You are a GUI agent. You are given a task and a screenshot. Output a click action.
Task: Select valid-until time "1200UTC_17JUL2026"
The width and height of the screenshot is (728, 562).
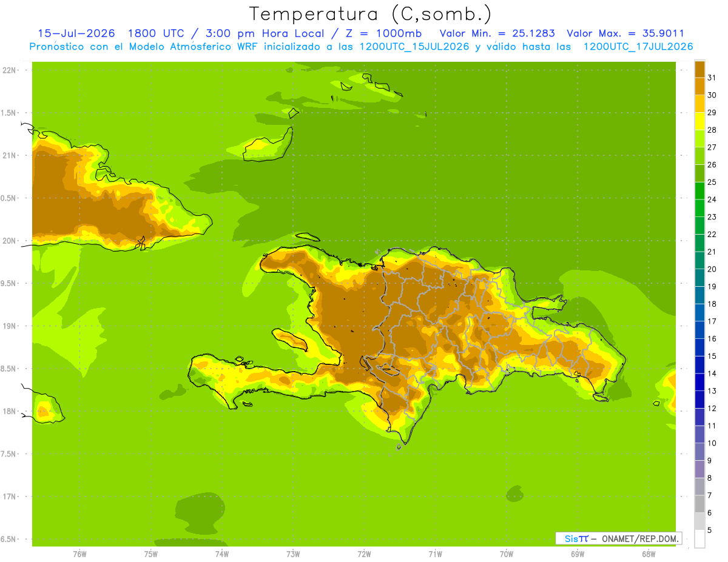tap(638, 47)
